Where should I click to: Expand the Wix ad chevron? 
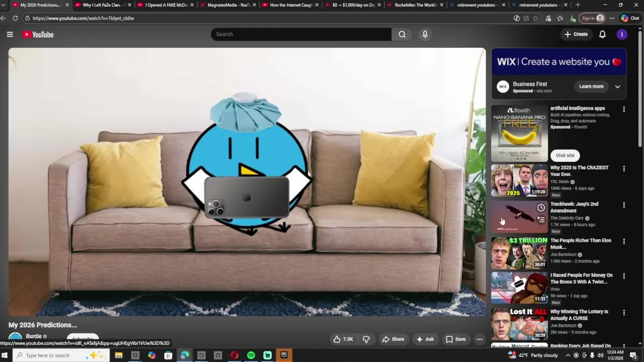[x=617, y=86]
